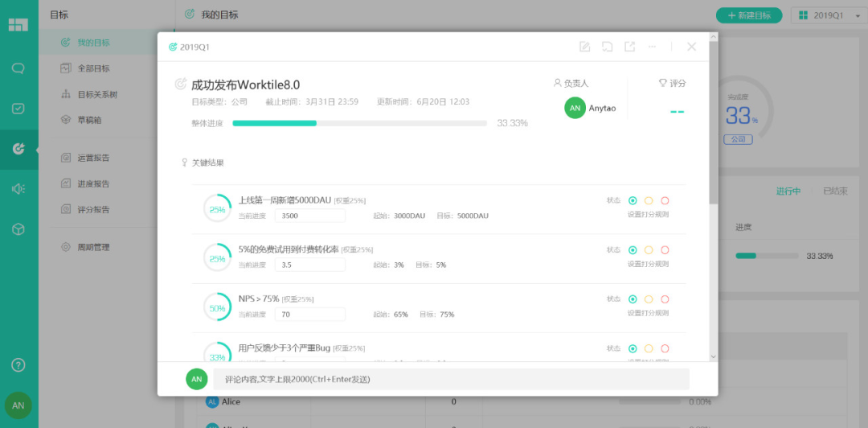Click the Alice avatar in background list
The image size is (868, 428).
coord(212,401)
